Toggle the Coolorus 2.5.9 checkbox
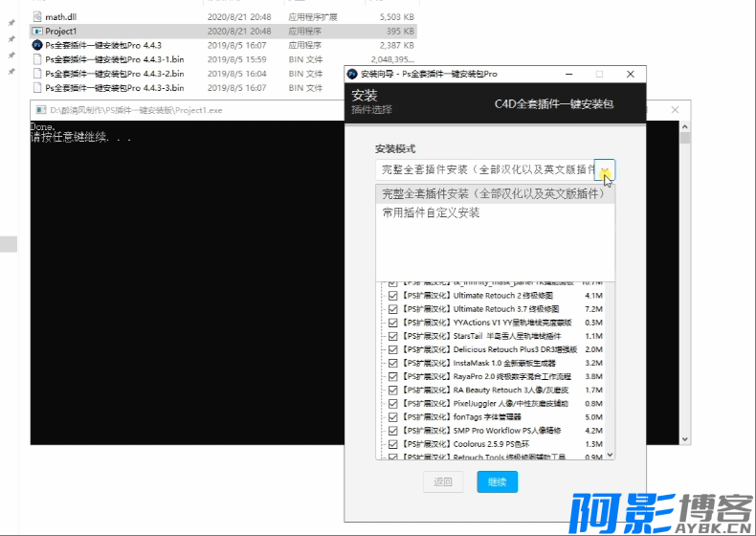Viewport: 756px width, 536px height. (392, 444)
